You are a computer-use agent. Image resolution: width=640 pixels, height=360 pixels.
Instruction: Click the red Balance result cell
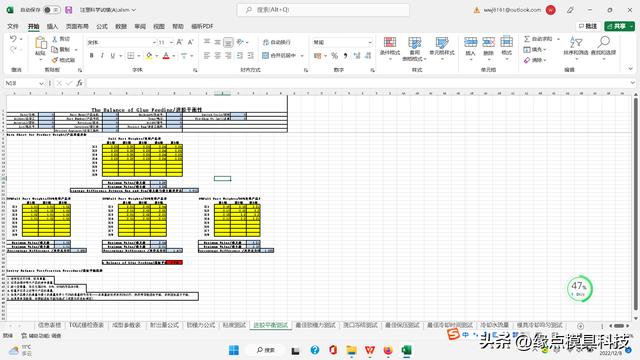click(x=174, y=262)
